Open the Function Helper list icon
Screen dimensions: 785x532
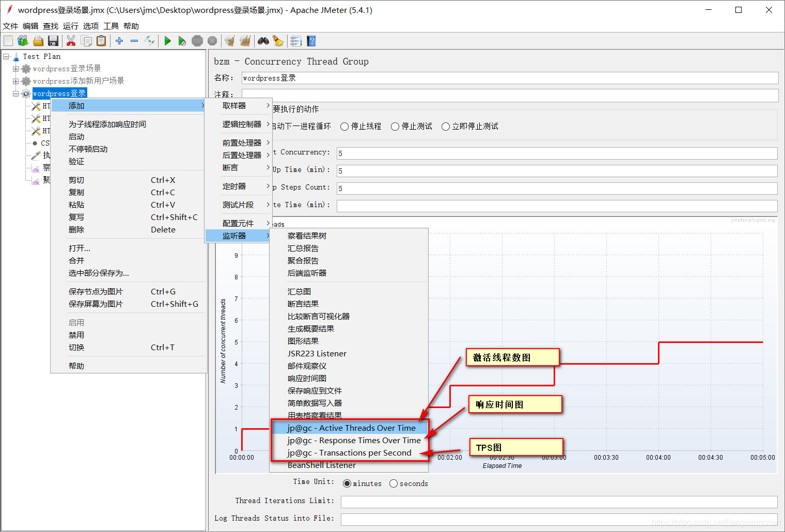point(296,41)
